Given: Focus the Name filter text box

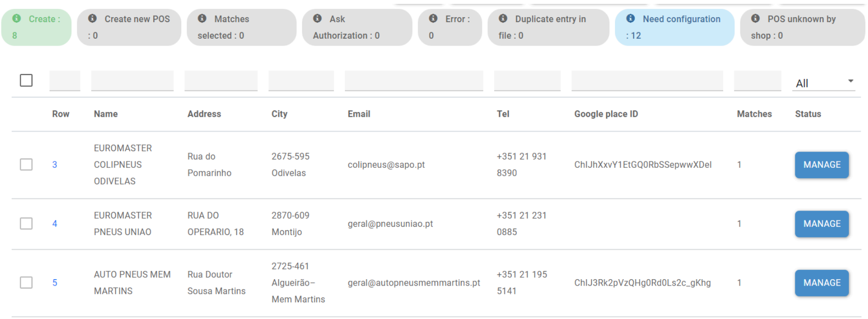Looking at the screenshot, I should [x=132, y=81].
